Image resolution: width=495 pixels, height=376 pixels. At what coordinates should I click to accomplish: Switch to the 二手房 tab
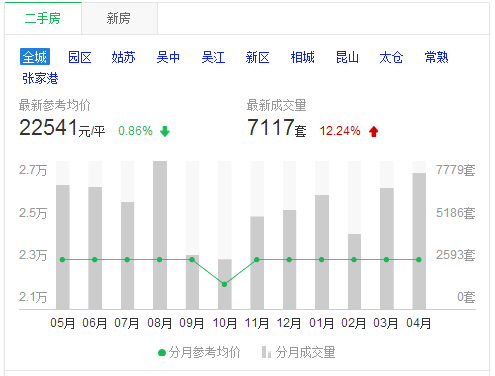tap(43, 18)
